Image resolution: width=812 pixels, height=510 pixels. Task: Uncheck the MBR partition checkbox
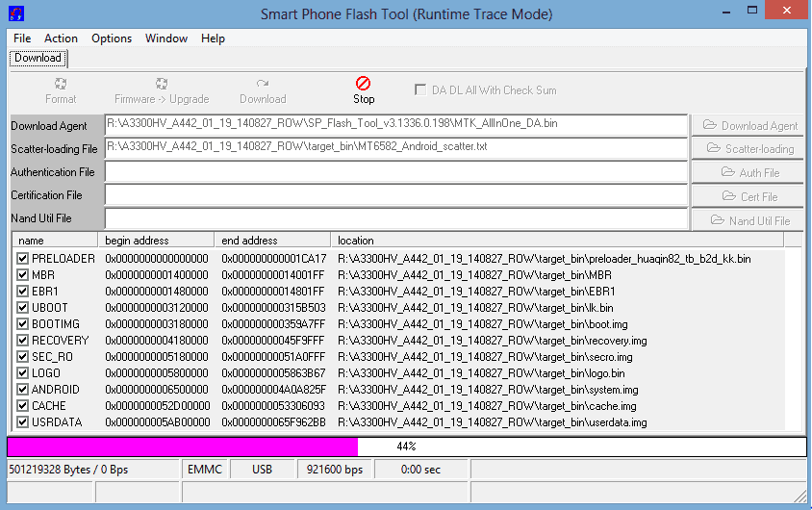[x=22, y=275]
